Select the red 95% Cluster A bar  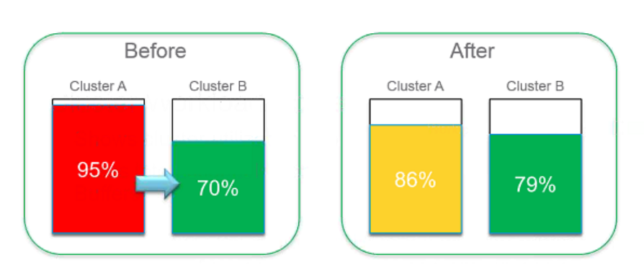click(x=98, y=169)
